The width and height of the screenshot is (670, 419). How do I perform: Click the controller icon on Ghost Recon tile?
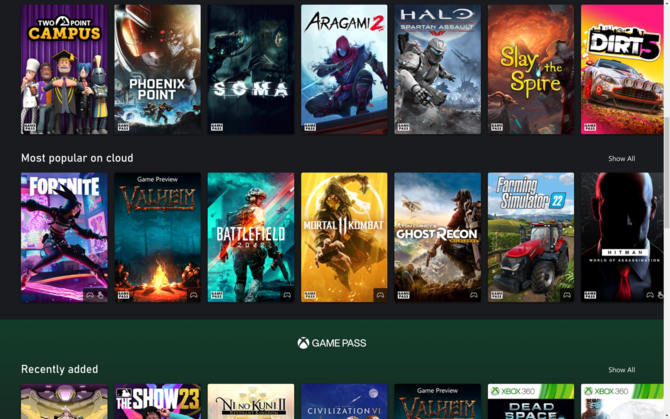[473, 295]
